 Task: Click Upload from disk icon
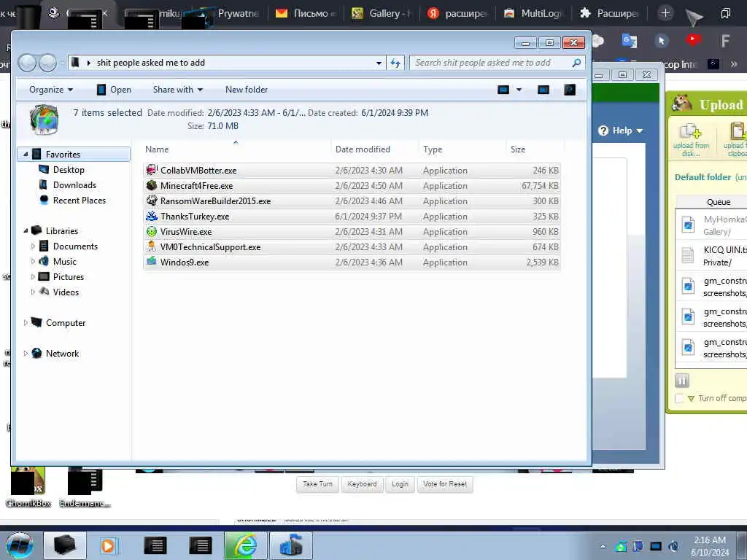[691, 139]
